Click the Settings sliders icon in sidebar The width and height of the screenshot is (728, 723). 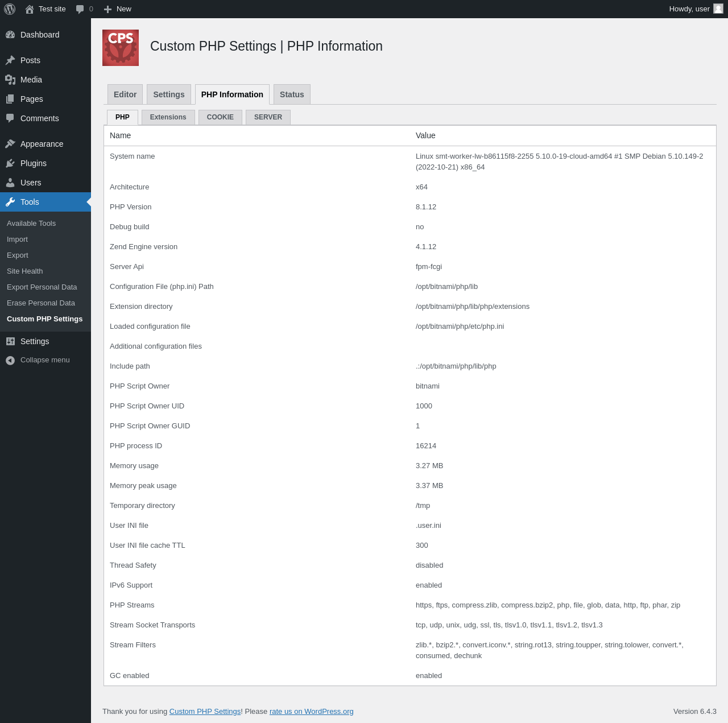(10, 341)
